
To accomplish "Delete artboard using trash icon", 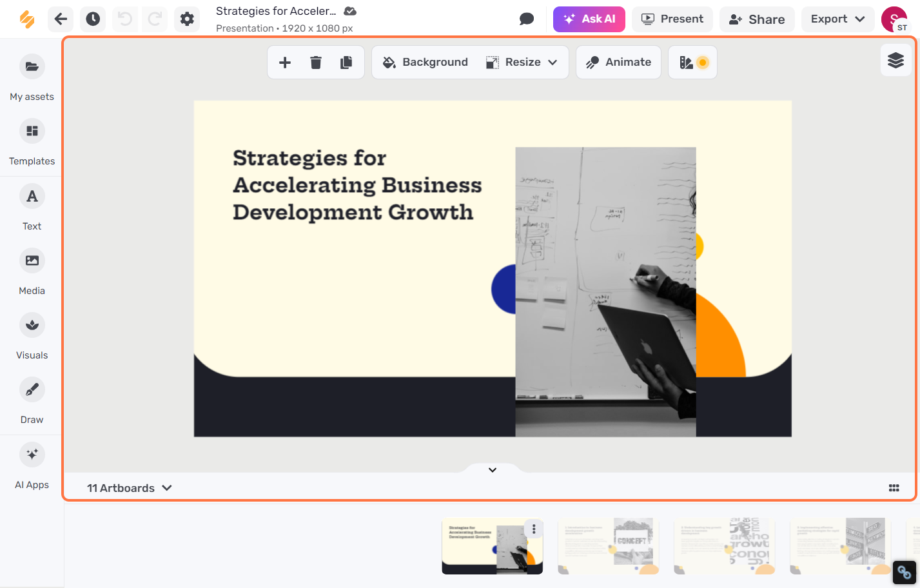I will tap(316, 63).
